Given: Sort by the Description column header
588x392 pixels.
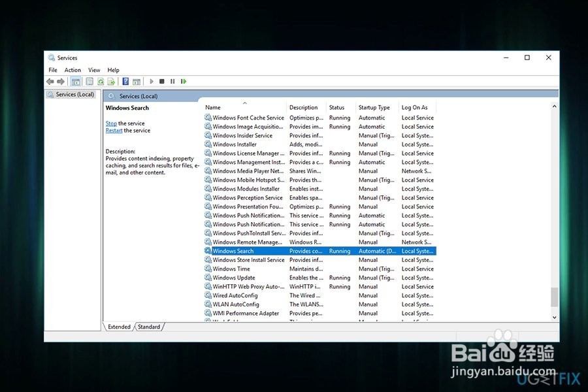Looking at the screenshot, I should tap(306, 107).
